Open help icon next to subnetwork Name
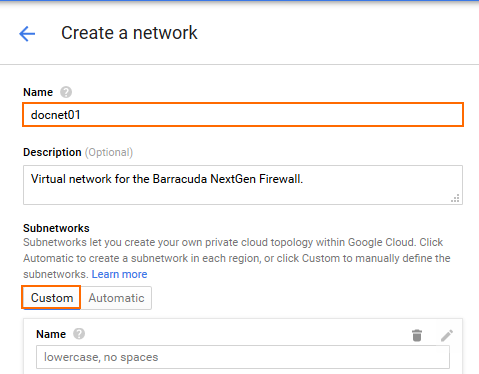Image resolution: width=479 pixels, height=374 pixels. coord(79,334)
